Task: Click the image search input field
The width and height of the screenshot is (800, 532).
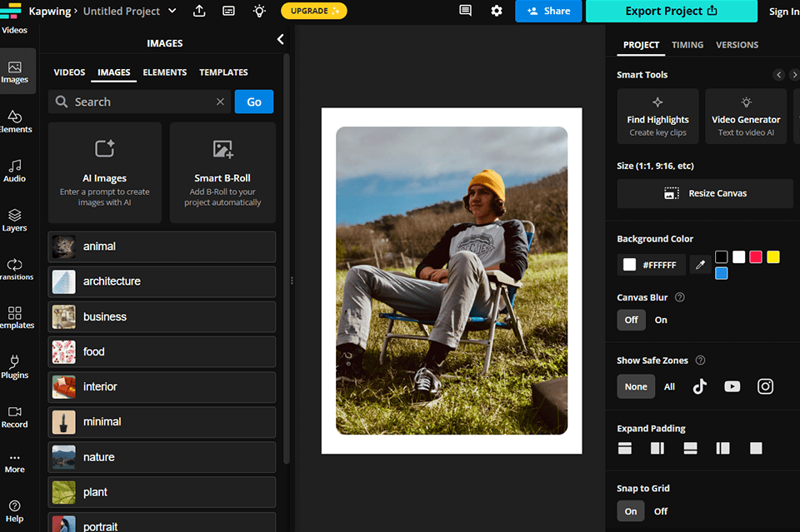Action: click(140, 102)
